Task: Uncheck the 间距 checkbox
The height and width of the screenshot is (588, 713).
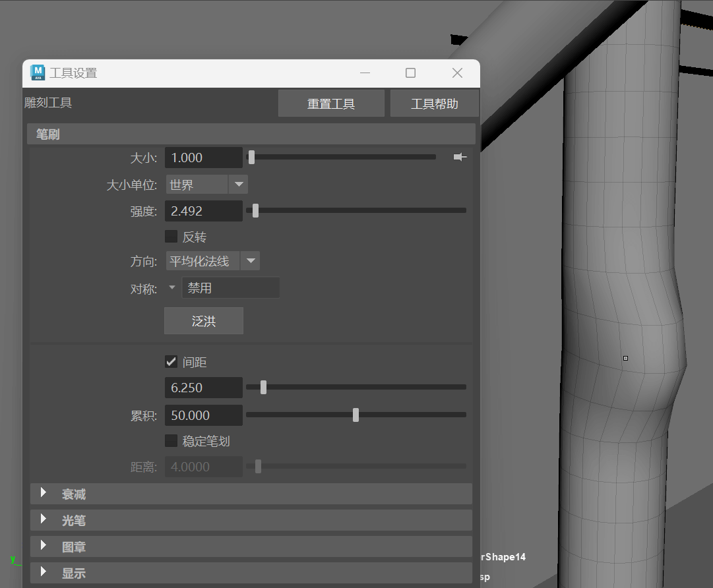Action: 171,362
